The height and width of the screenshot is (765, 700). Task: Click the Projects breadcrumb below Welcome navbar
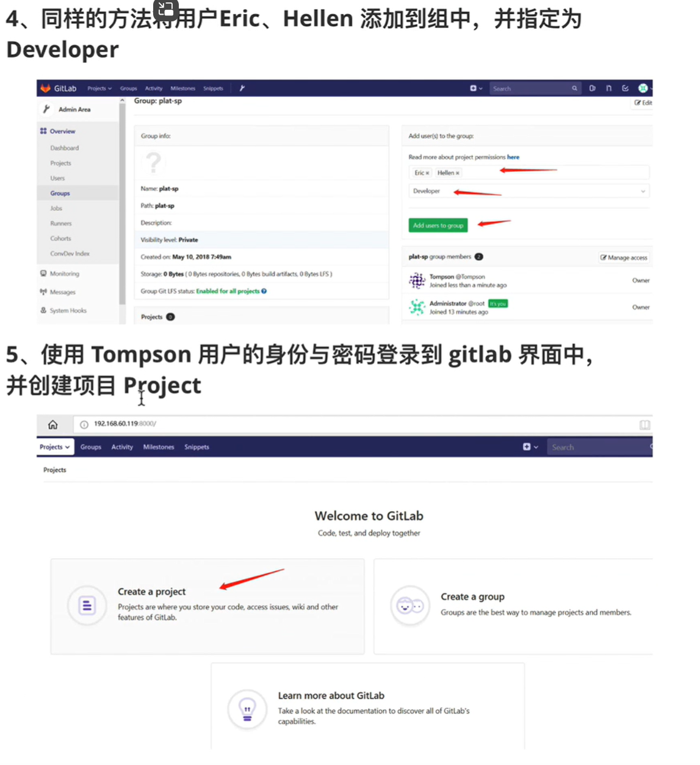(54, 470)
